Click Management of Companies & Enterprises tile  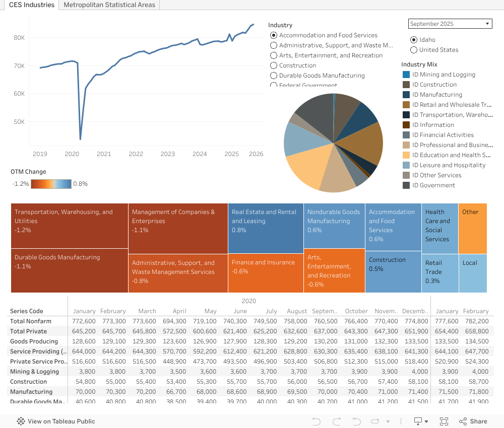pyautogui.click(x=178, y=229)
